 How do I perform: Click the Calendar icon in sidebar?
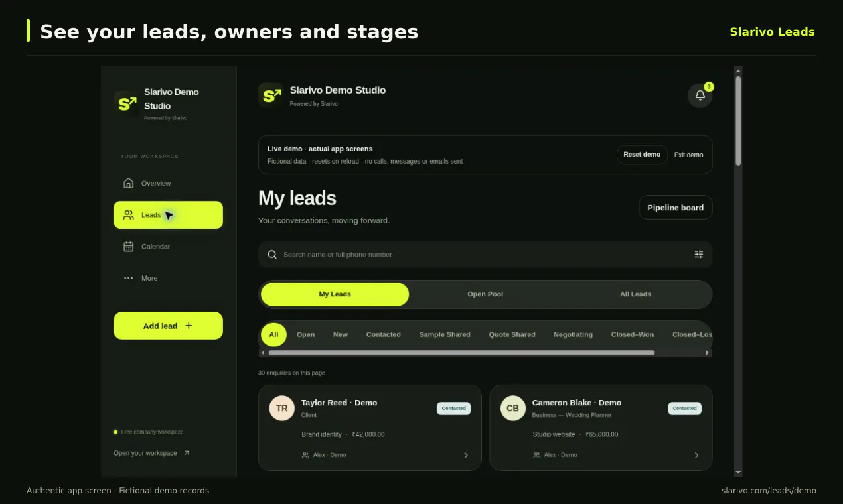(x=129, y=247)
